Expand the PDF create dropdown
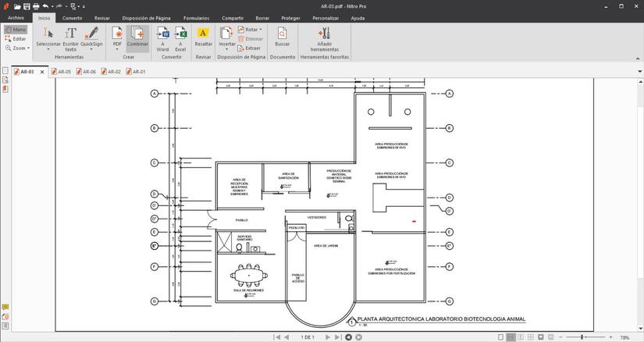The height and width of the screenshot is (342, 644). coord(117,50)
